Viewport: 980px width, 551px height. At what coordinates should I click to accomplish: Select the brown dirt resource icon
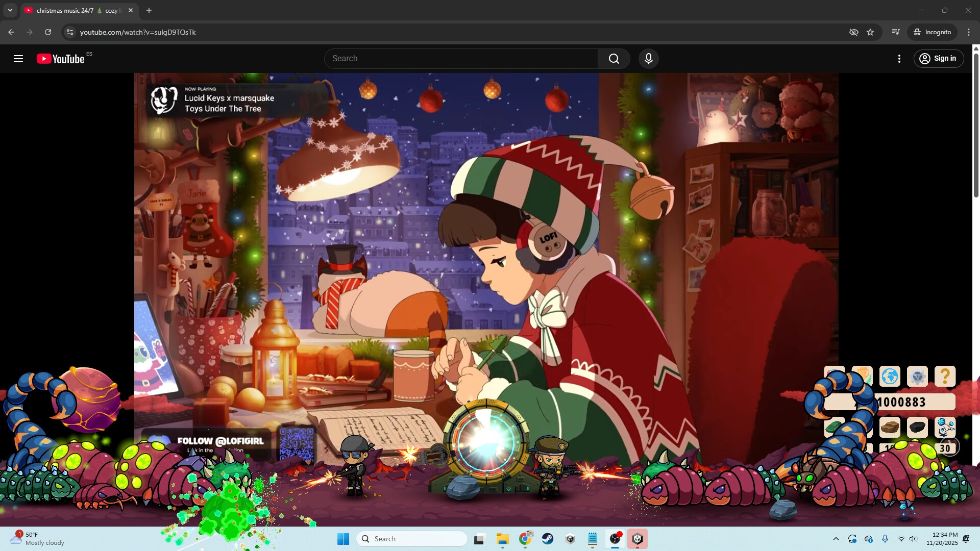pyautogui.click(x=890, y=428)
